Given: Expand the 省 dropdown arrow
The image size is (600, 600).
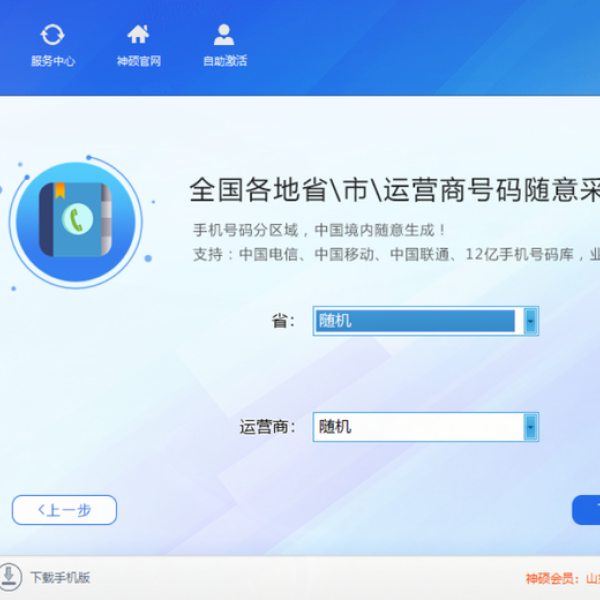Looking at the screenshot, I should (x=530, y=321).
